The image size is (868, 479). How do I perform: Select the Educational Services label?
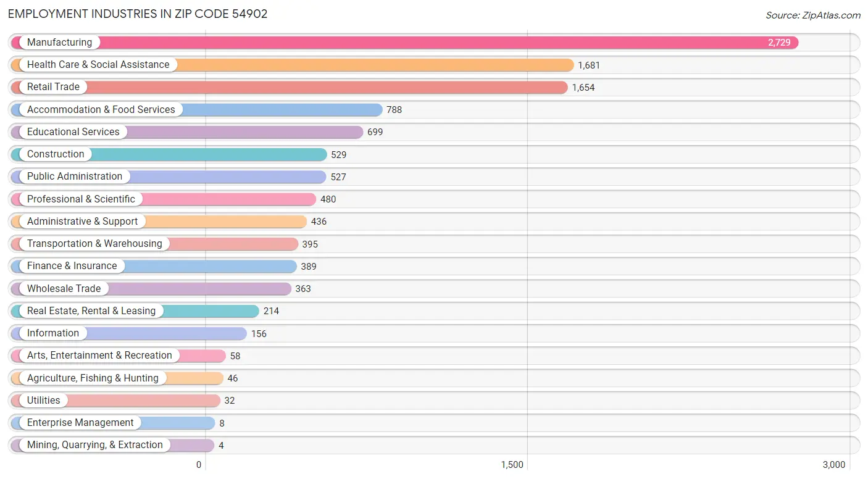(73, 131)
